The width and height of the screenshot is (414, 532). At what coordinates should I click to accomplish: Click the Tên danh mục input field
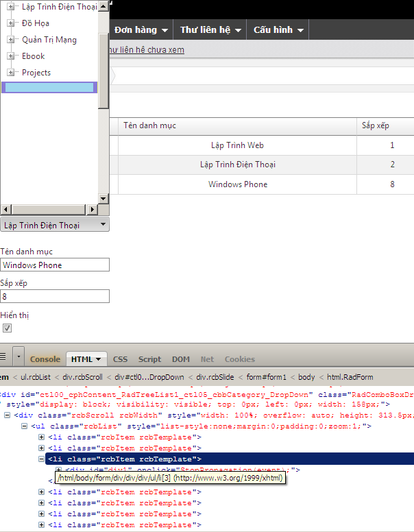[55, 265]
